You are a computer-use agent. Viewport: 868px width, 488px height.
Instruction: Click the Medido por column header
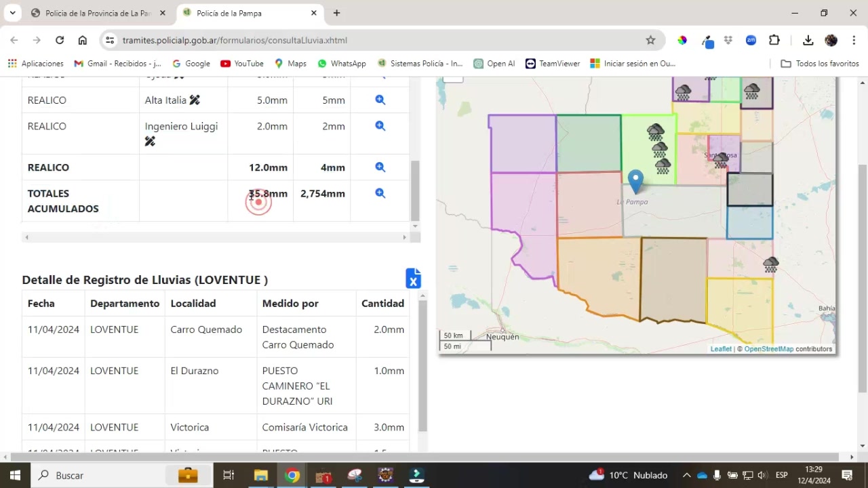pos(290,303)
